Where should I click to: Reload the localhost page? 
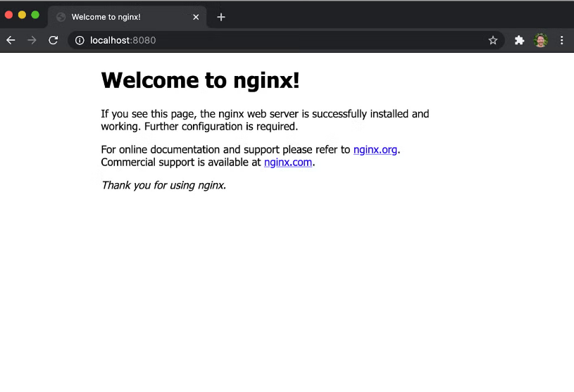54,40
